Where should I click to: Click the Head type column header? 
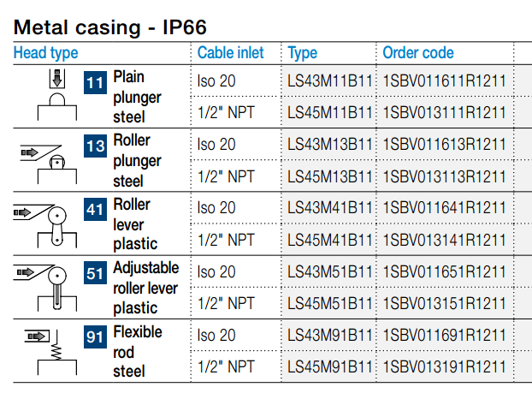(46, 53)
